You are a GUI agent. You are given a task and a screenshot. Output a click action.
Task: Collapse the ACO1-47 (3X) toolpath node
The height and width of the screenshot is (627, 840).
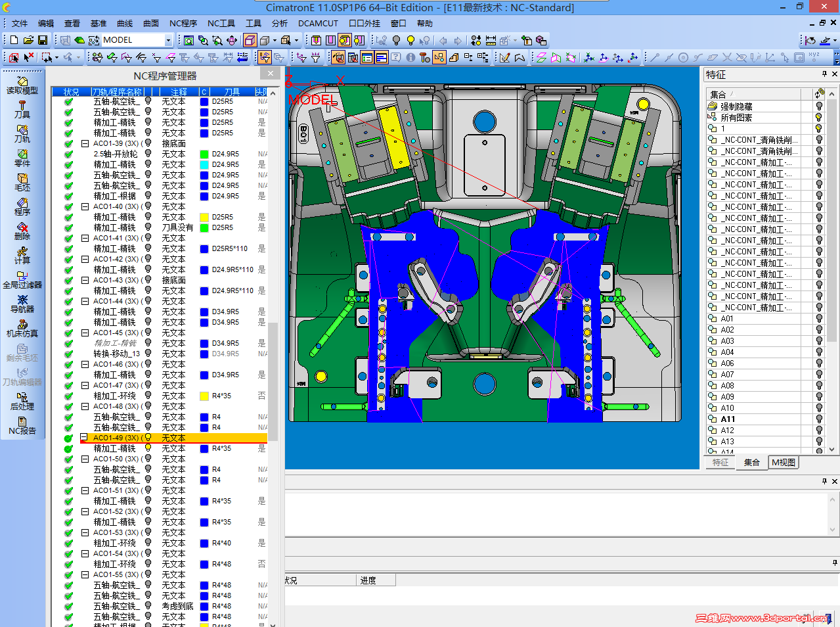click(85, 385)
